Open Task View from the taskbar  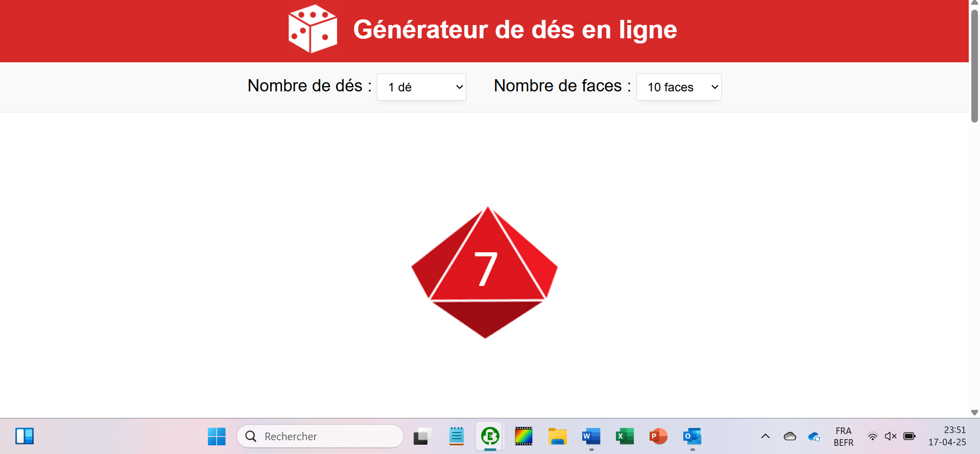click(422, 436)
